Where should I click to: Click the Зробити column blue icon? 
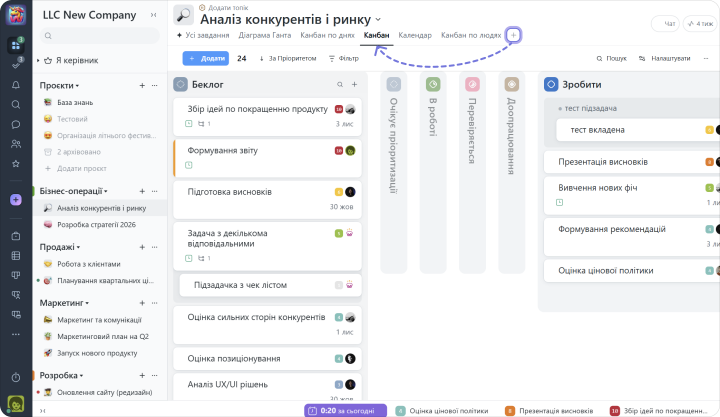(x=551, y=85)
